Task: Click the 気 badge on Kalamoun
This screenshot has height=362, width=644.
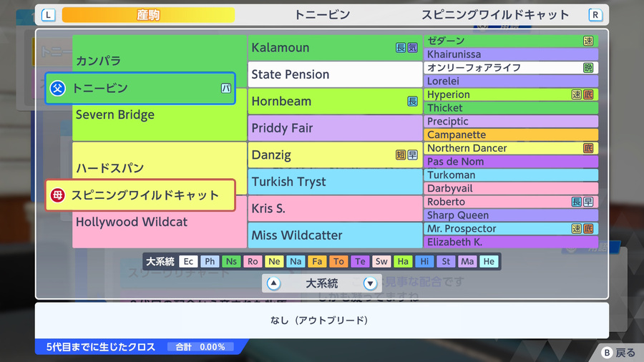Action: [412, 48]
